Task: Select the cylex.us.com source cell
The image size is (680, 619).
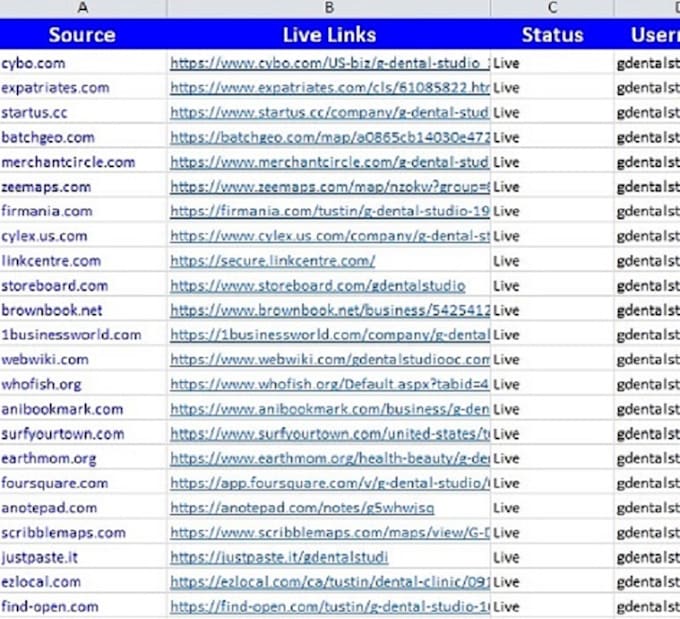Action: click(x=83, y=236)
